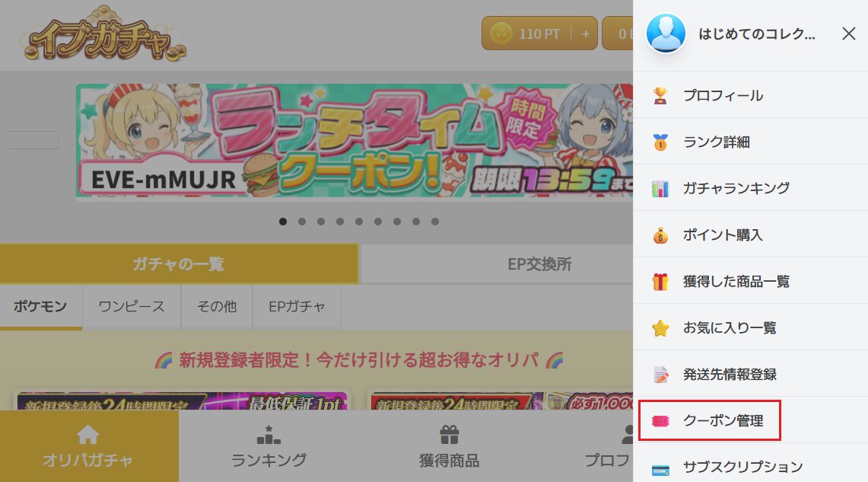This screenshot has height=482, width=868.
Task: Open the EPガチャ category tab
Action: 297,306
